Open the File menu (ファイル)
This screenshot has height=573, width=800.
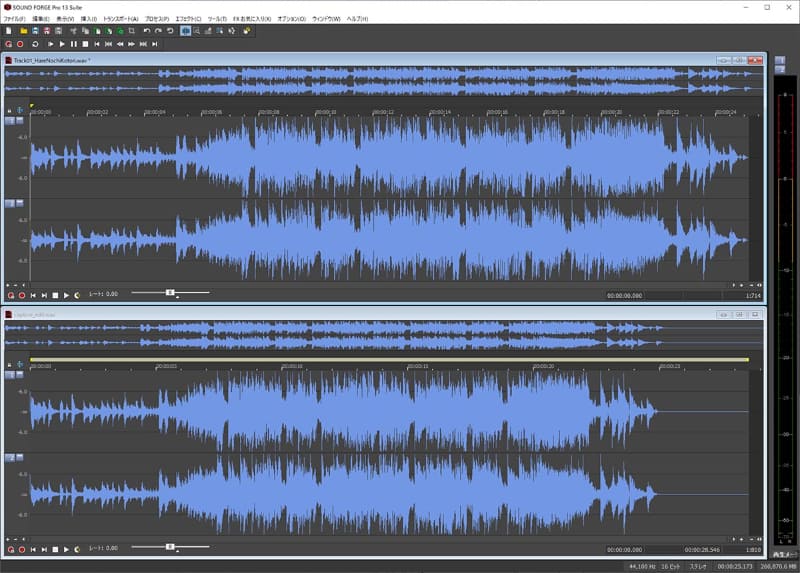(14, 19)
